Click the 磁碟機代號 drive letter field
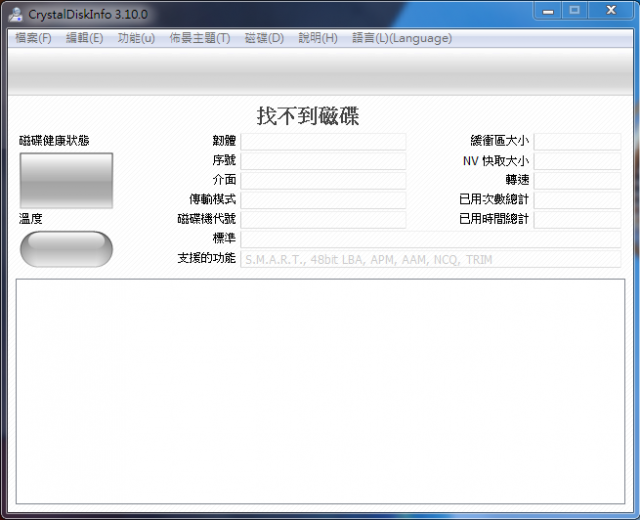The height and width of the screenshot is (520, 640). (x=323, y=220)
